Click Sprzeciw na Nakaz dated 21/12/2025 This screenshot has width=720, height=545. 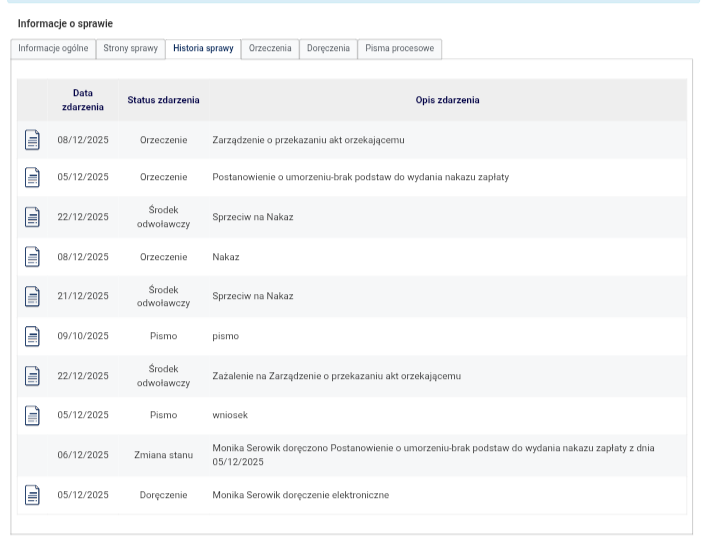click(253, 296)
